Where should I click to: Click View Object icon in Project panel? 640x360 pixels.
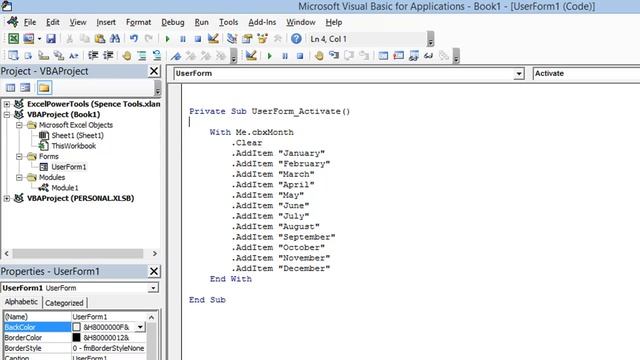tap(25, 88)
